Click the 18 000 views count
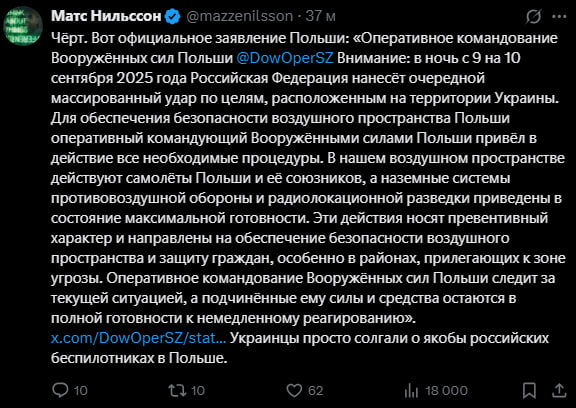 pyautogui.click(x=447, y=390)
